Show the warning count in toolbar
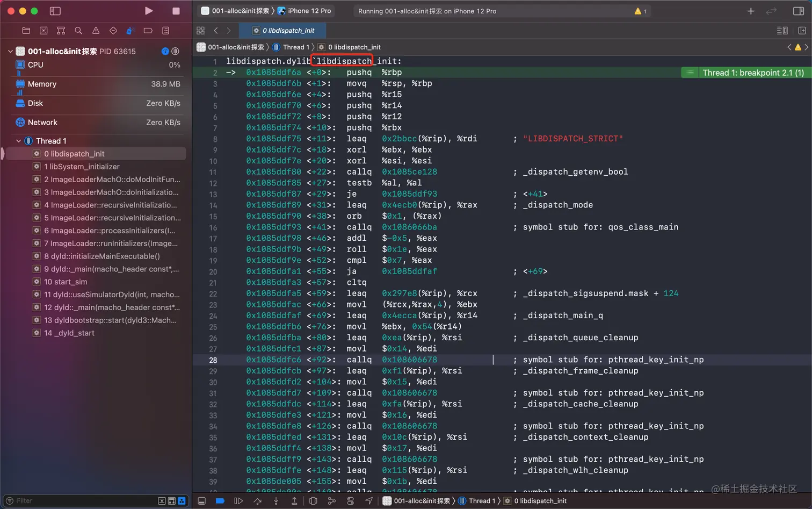812x509 pixels. 641,11
